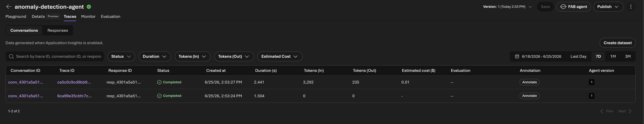Open conversation link in the 2.441 duration row
The image size is (644, 124).
click(26, 82)
